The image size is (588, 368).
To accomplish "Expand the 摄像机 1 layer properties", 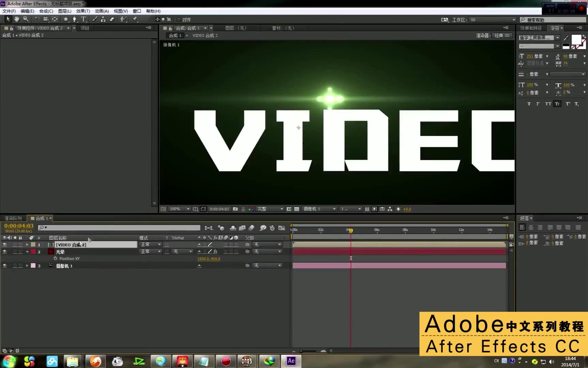I will coord(27,265).
